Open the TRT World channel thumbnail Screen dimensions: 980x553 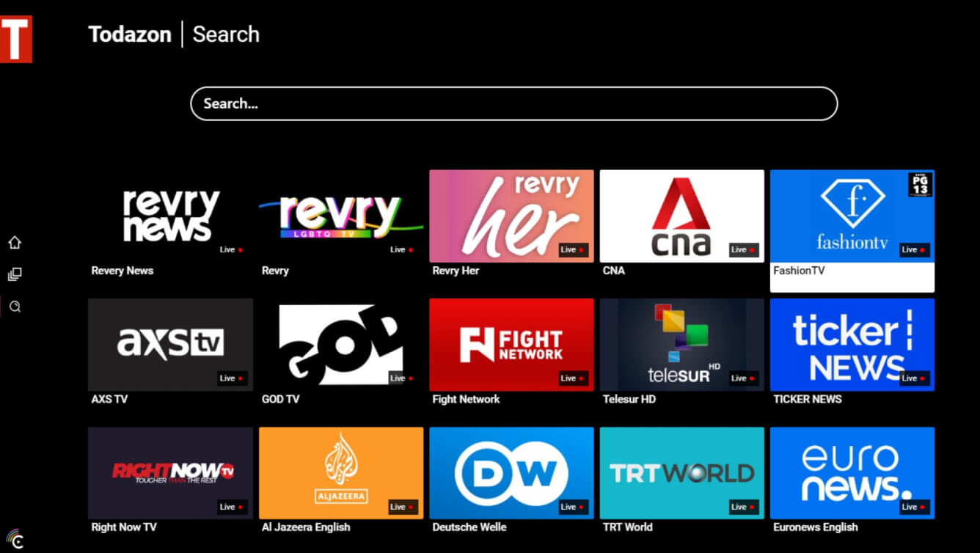tap(681, 473)
